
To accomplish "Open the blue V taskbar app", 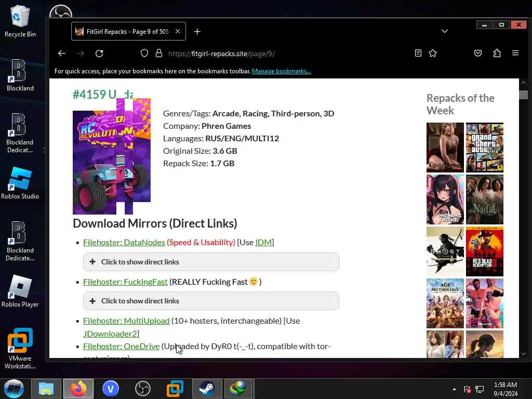I will [111, 389].
